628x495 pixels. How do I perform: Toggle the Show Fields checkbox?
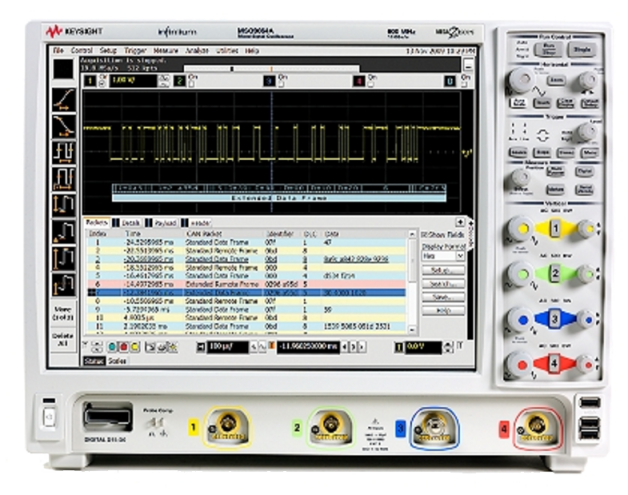tap(424, 235)
